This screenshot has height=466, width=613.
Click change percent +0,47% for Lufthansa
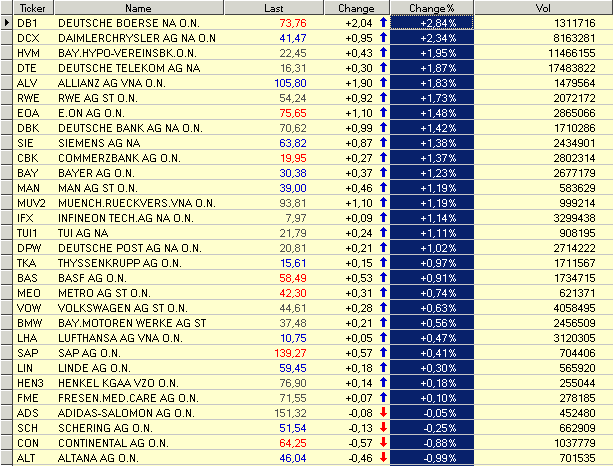(438, 338)
